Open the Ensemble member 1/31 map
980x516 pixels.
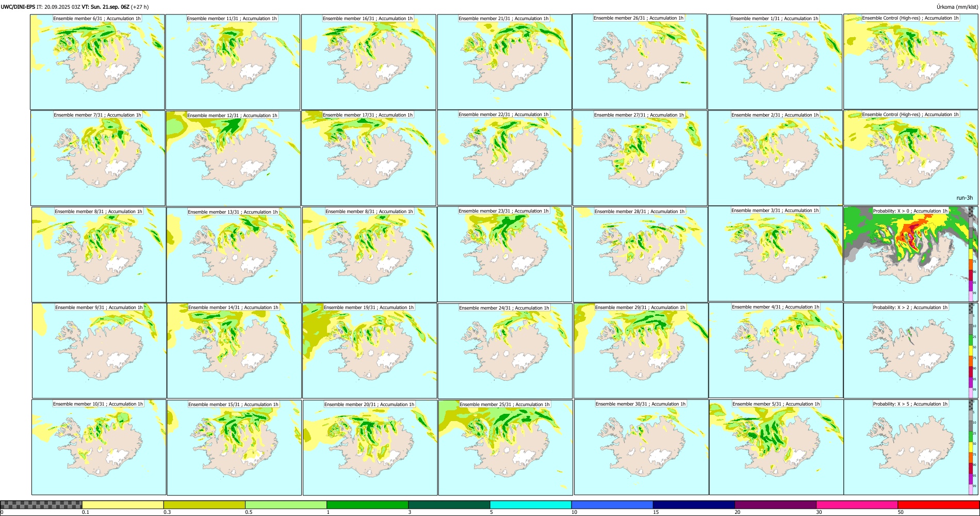775,61
